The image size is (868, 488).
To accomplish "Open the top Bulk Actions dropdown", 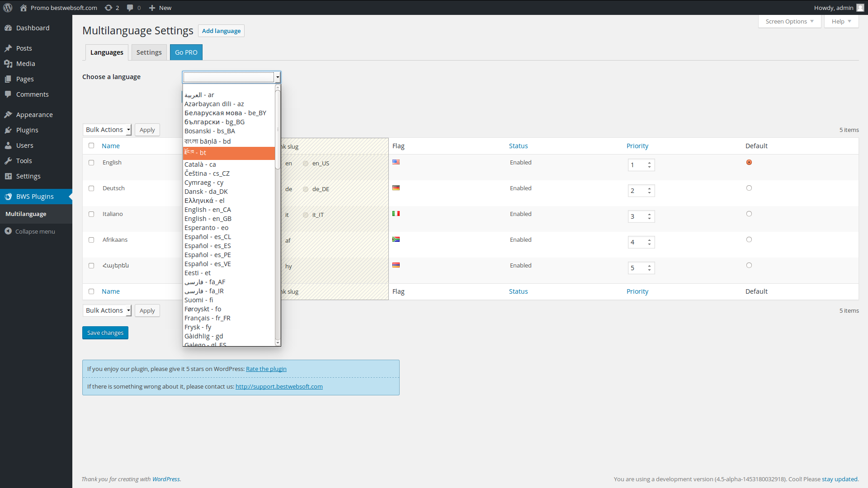I will pos(107,130).
